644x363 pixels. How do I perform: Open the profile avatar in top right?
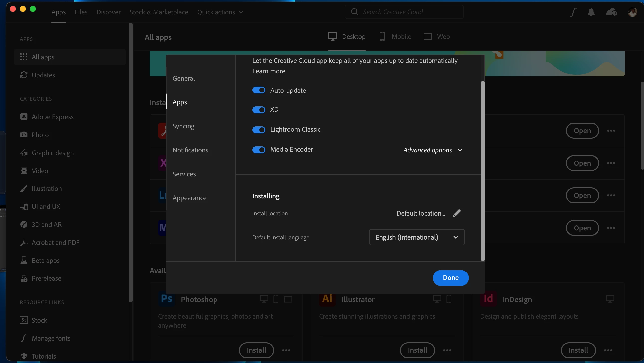[x=632, y=12]
